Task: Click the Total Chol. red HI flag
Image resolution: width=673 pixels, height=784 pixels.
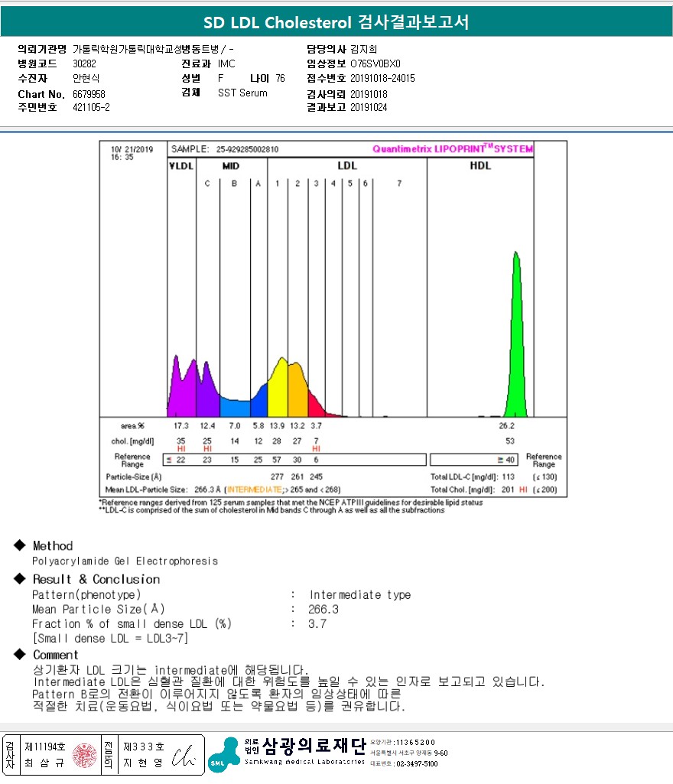Action: pyautogui.click(x=524, y=490)
